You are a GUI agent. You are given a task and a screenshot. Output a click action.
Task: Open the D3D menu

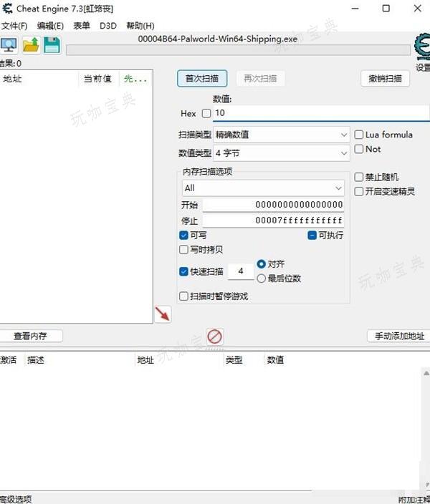[x=107, y=26]
